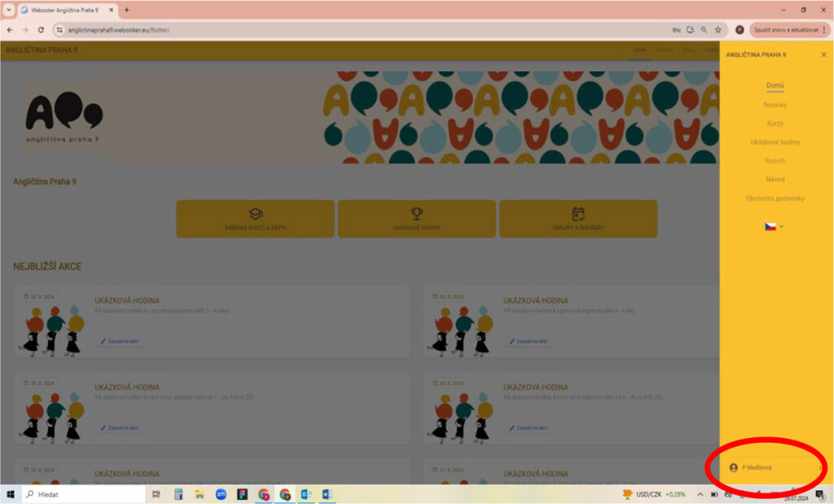View site information in the address bar
Screen dimensions: 834x504
pos(59,30)
